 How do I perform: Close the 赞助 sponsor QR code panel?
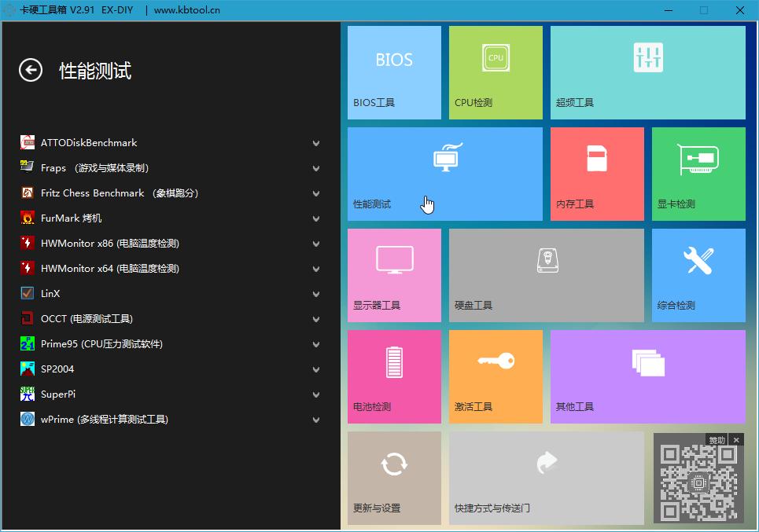[x=736, y=439]
